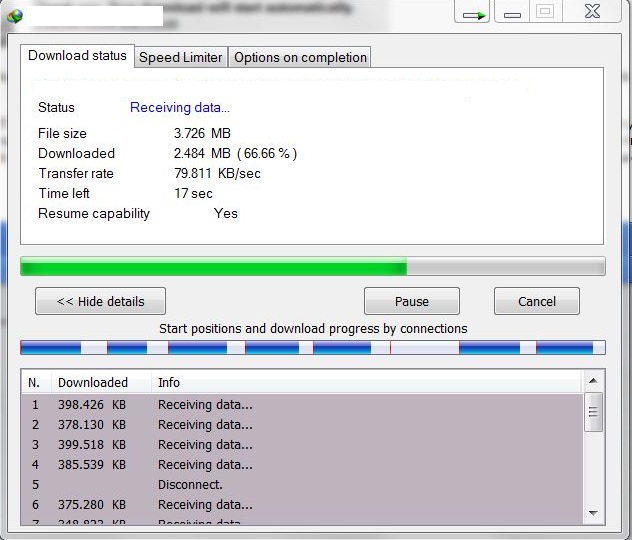Cancel the download
Viewport: 632px width, 540px height.
click(536, 301)
